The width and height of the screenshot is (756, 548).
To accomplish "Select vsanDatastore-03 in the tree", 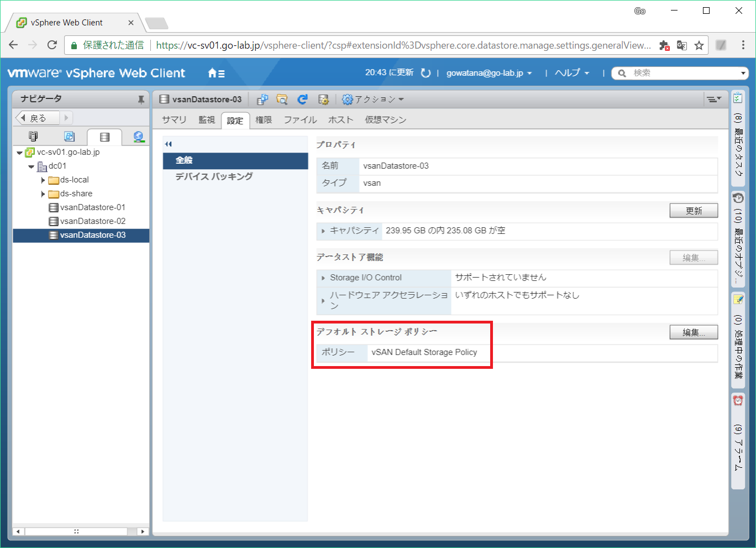I will pos(81,236).
